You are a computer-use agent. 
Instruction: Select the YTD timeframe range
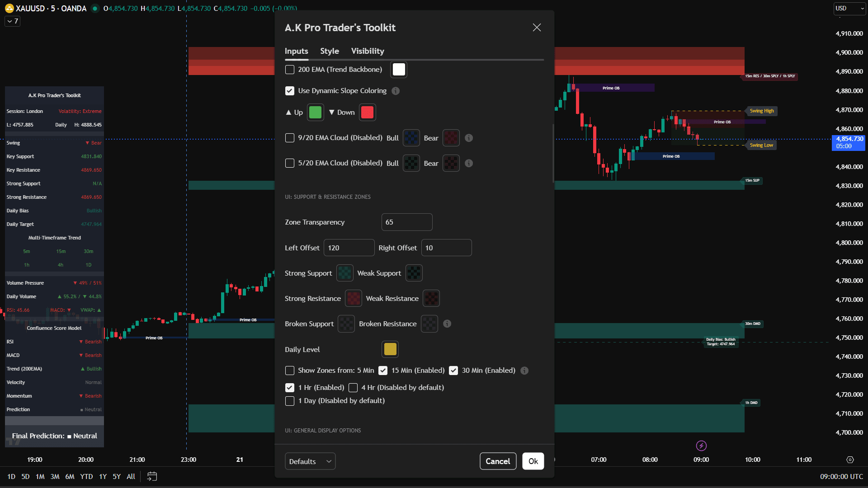point(86,476)
